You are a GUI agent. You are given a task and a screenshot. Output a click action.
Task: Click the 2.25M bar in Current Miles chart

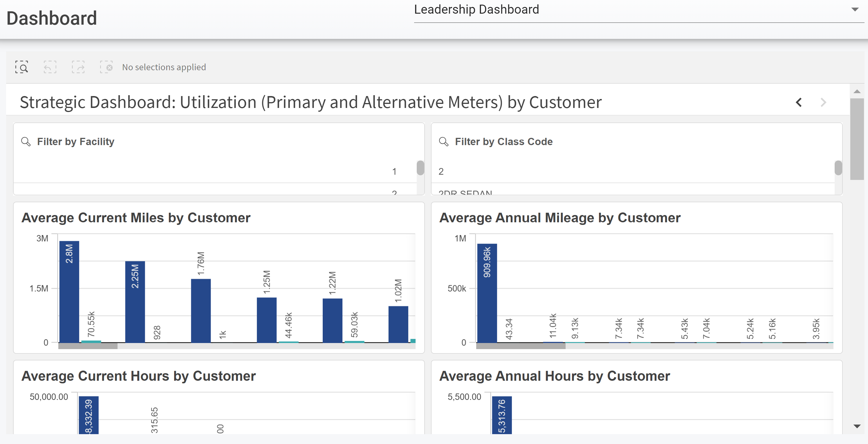(x=135, y=302)
